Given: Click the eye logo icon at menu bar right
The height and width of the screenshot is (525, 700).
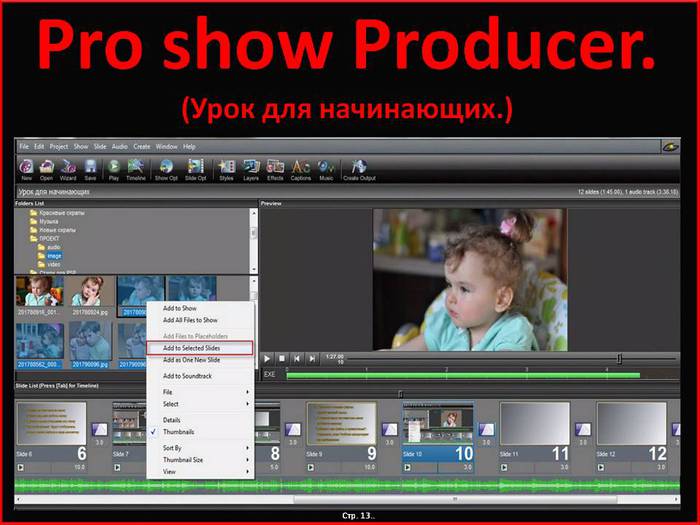Looking at the screenshot, I should coord(670,146).
